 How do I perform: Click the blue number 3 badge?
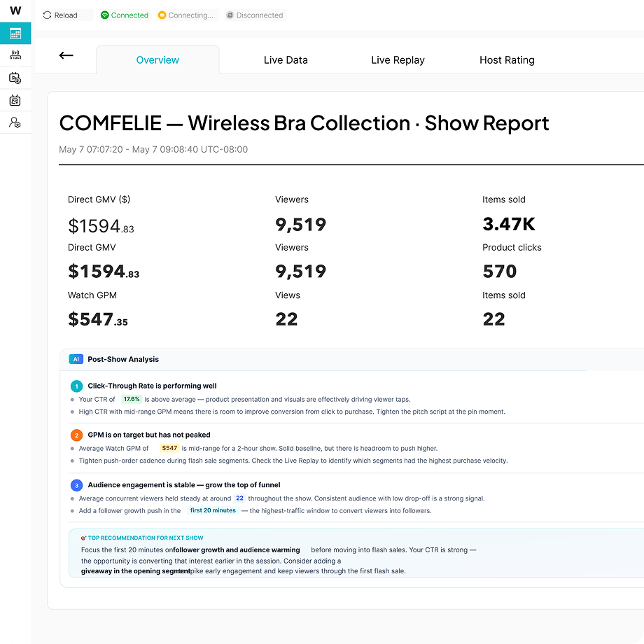point(76,486)
